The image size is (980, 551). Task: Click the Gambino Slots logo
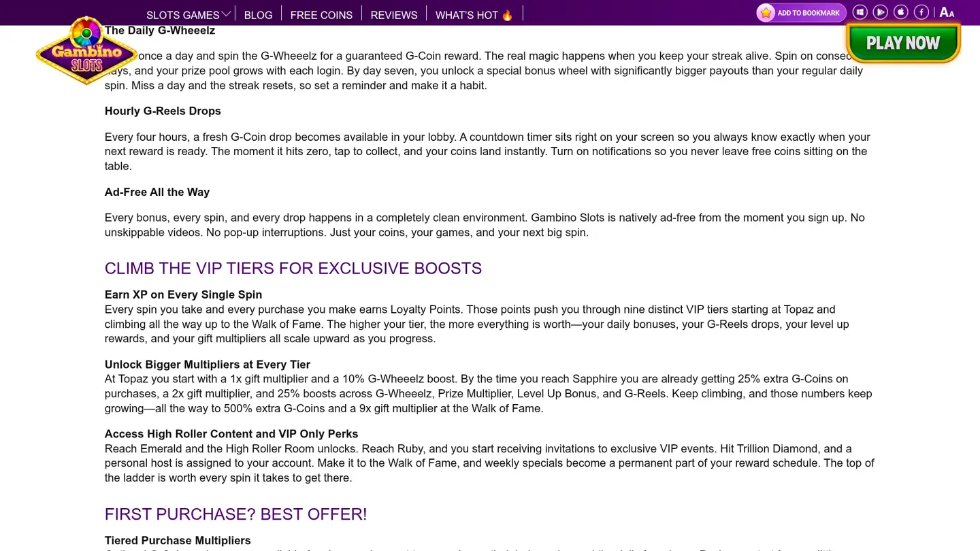point(86,52)
